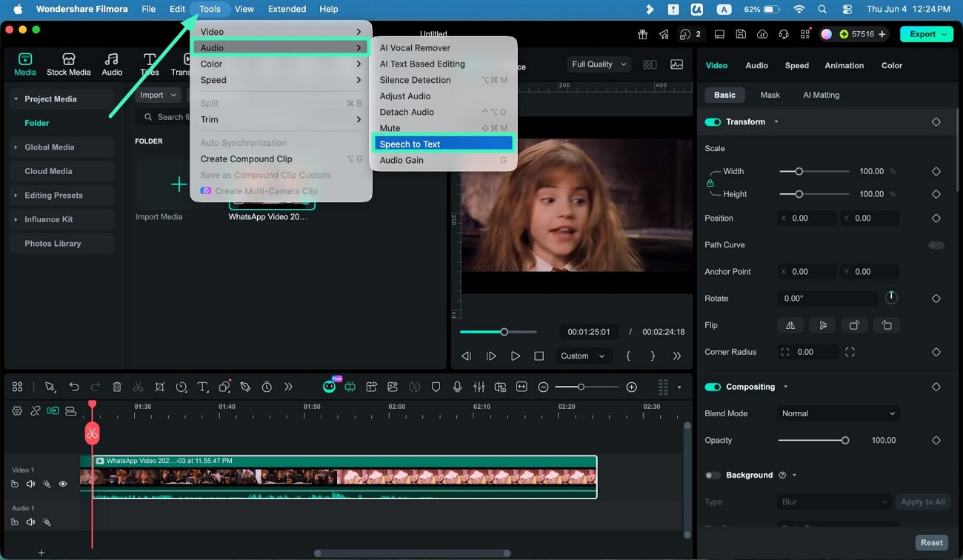This screenshot has width=963, height=560.
Task: Collapse the Transform section arrow
Action: (776, 121)
